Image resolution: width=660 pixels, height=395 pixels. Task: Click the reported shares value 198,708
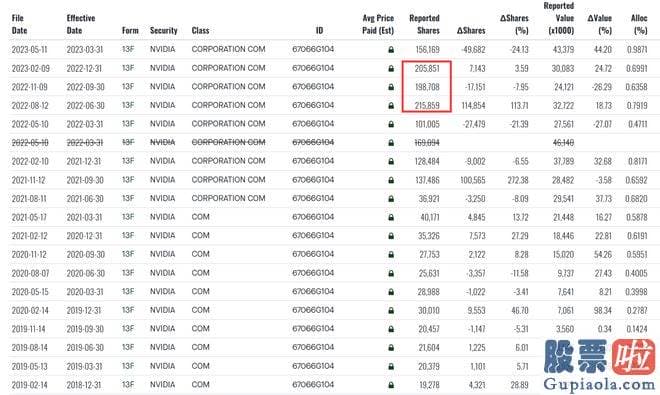point(427,87)
